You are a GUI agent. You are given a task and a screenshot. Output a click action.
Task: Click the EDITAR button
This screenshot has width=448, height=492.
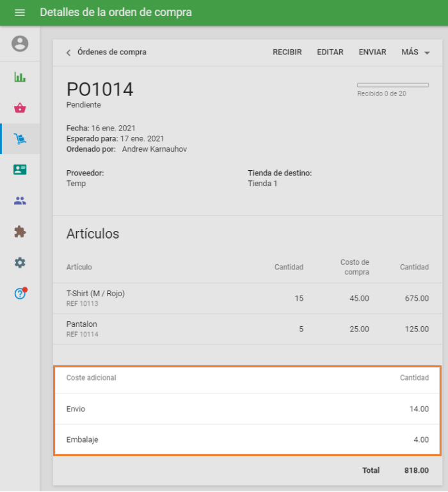pos(330,52)
